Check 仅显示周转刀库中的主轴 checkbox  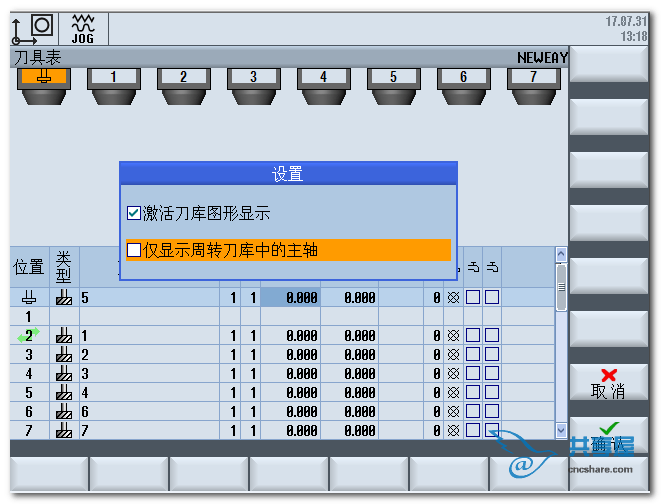(x=134, y=250)
